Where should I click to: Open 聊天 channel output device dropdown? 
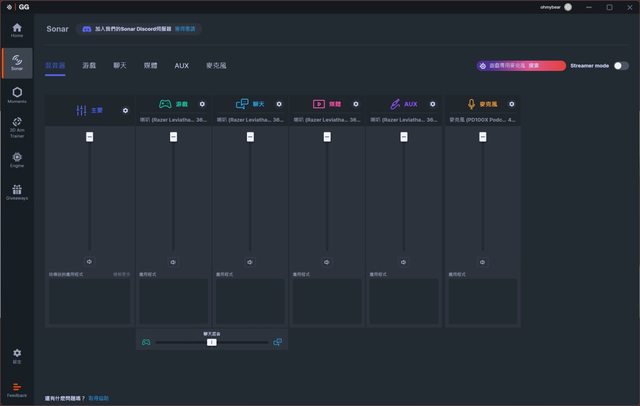coord(250,119)
